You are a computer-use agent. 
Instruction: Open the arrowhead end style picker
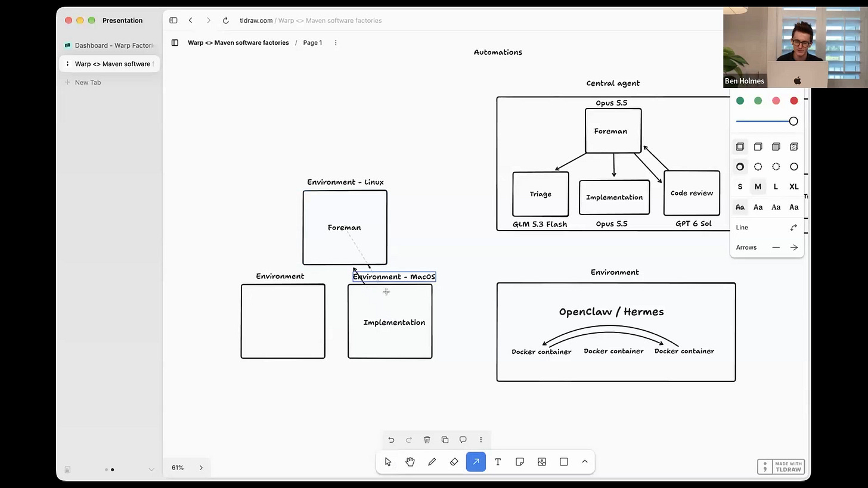click(794, 247)
